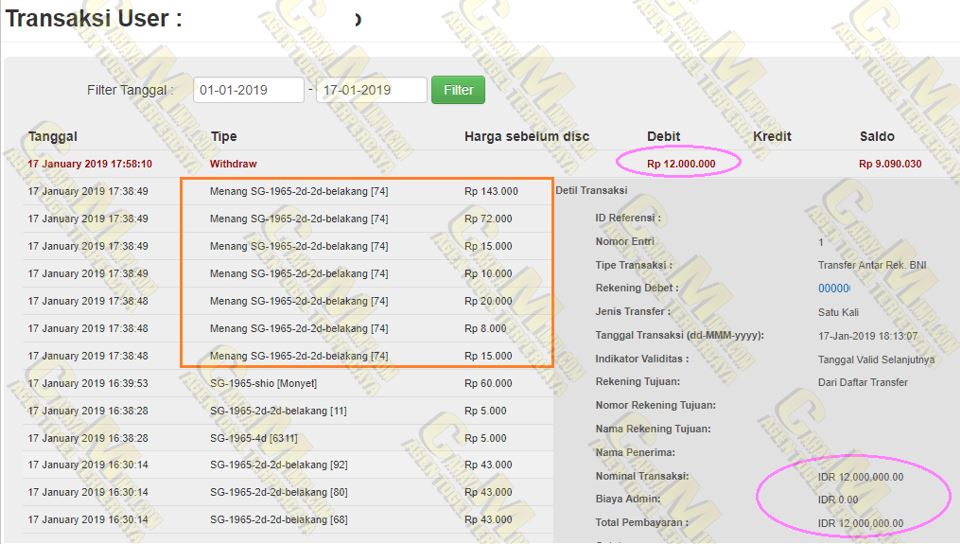Select the SG-1965-4d [6311] transaction
Viewport: 960px width, 544px height.
(x=253, y=438)
